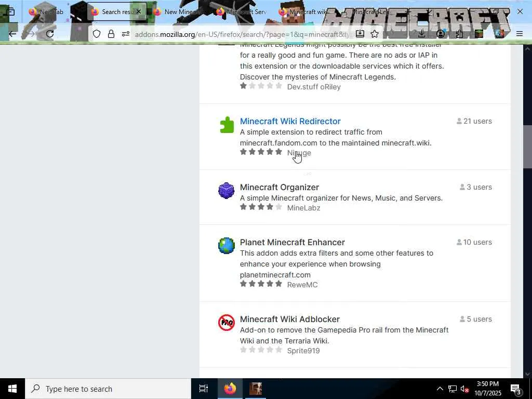Click the star rating of Minecraft Organizer
This screenshot has width=532, height=399.
[261, 207]
